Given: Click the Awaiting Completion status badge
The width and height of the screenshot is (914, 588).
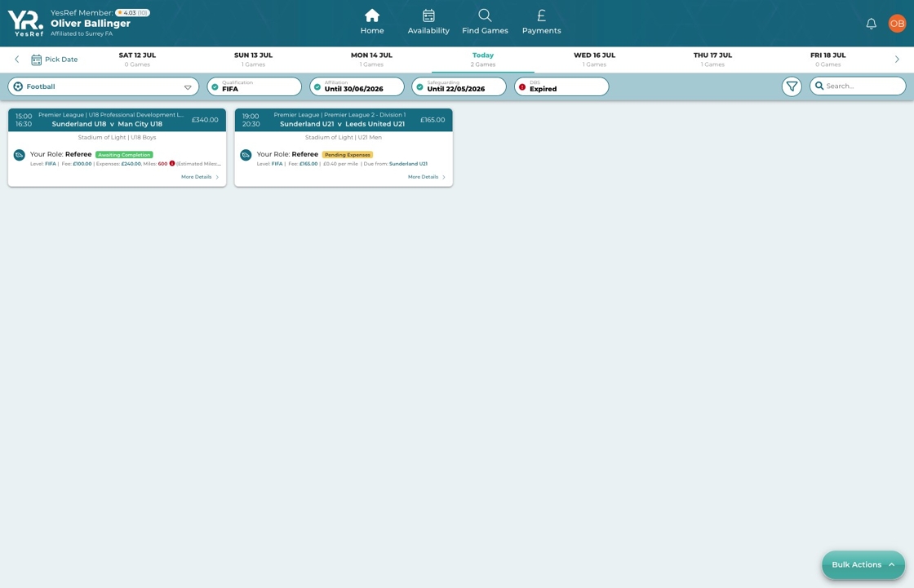Looking at the screenshot, I should tap(124, 154).
